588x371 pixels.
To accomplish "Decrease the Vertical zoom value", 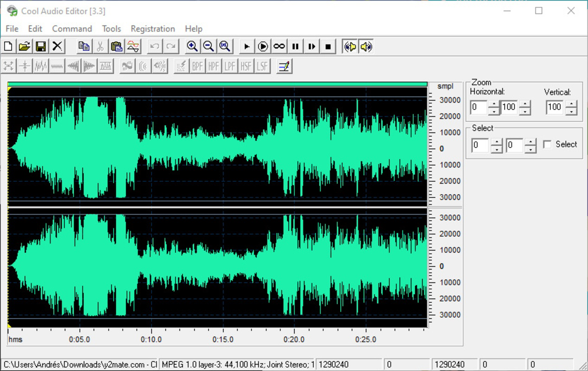I will point(571,111).
